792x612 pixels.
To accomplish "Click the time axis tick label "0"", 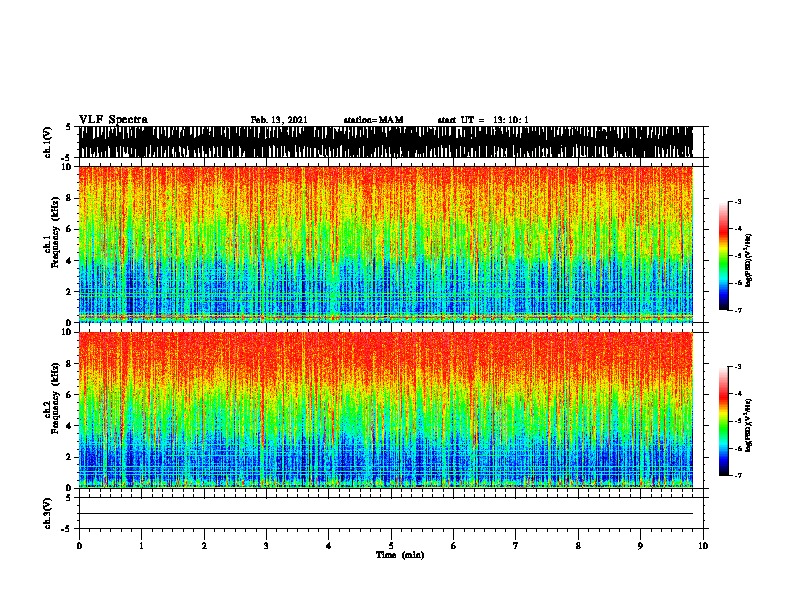I will [x=79, y=546].
